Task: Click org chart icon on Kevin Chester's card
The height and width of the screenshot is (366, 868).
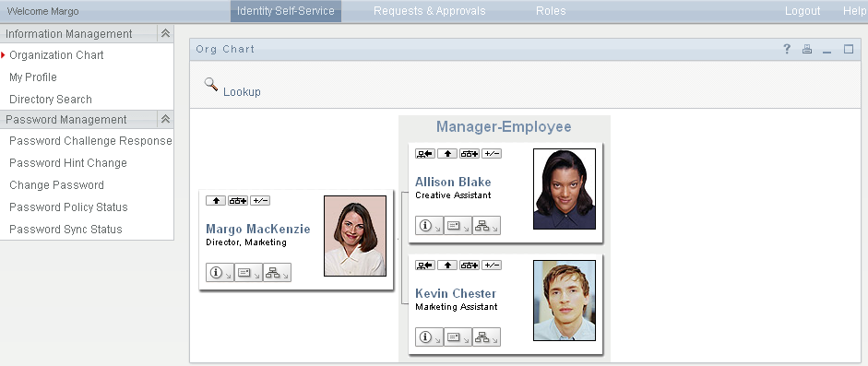Action: 487,336
